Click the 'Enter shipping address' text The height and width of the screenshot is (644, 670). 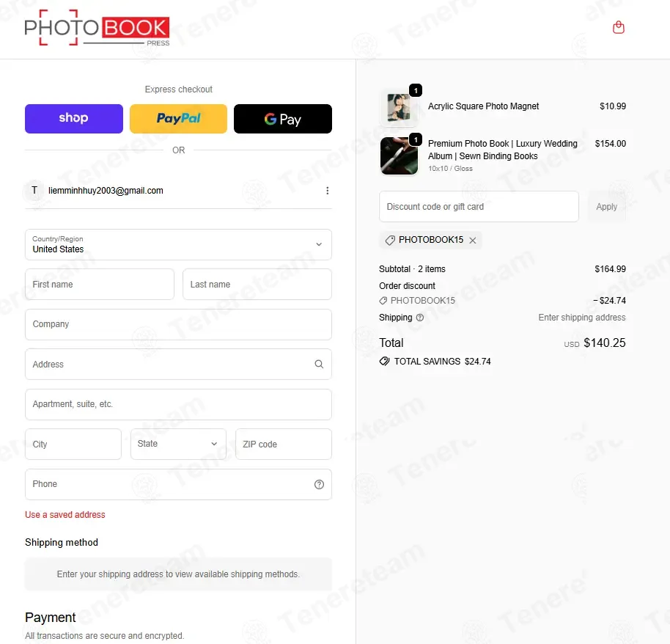coord(582,318)
